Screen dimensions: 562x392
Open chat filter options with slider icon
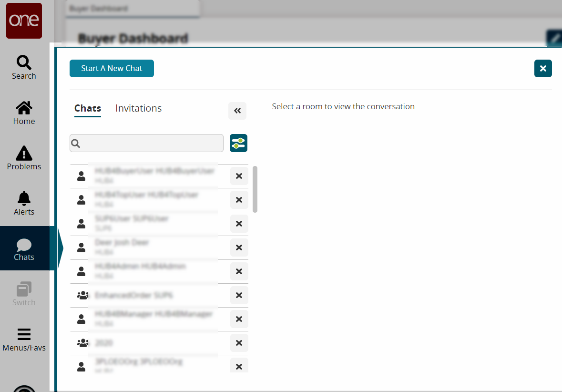238,143
